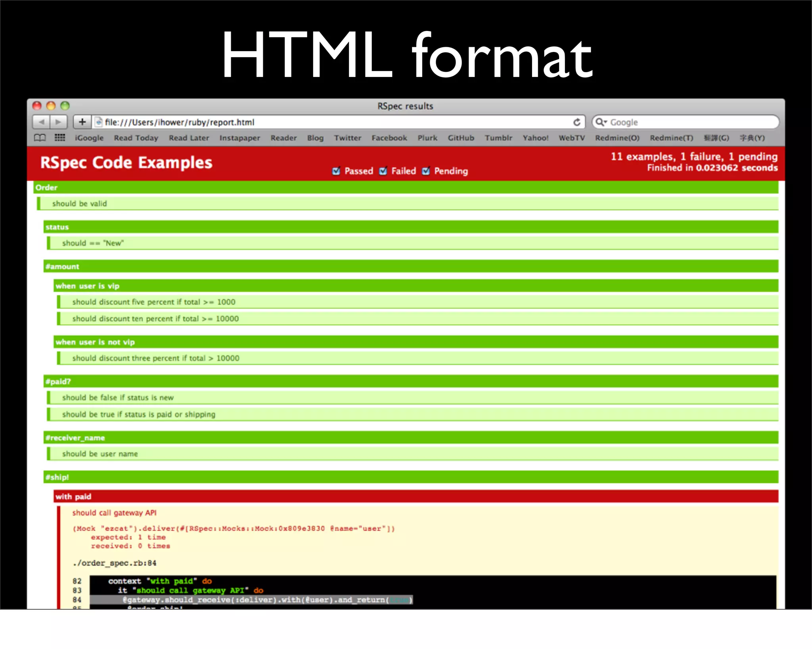812x649 pixels.
Task: Uncheck the Failed filter checkbox
Action: [383, 171]
